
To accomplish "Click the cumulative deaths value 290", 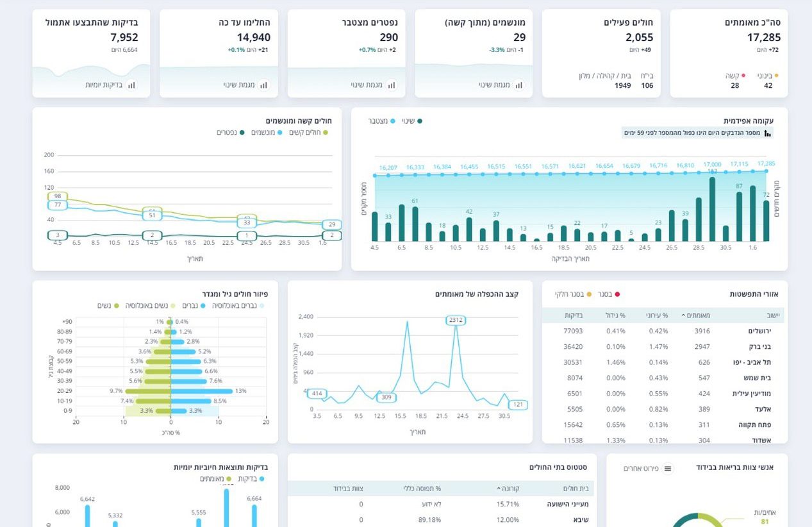I will pos(388,38).
